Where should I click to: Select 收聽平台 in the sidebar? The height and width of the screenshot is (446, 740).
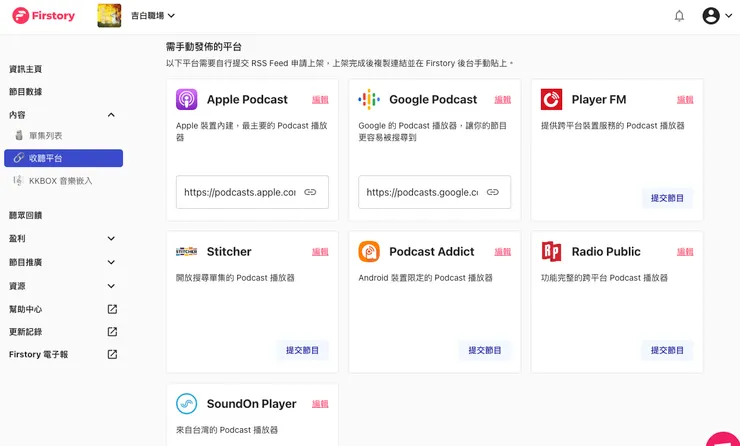(x=63, y=158)
